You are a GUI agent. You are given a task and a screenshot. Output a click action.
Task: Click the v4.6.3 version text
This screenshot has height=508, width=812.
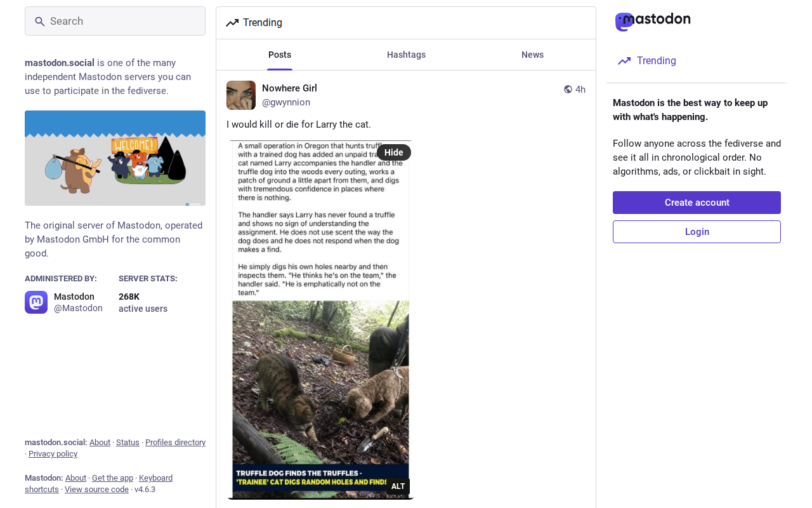(145, 490)
